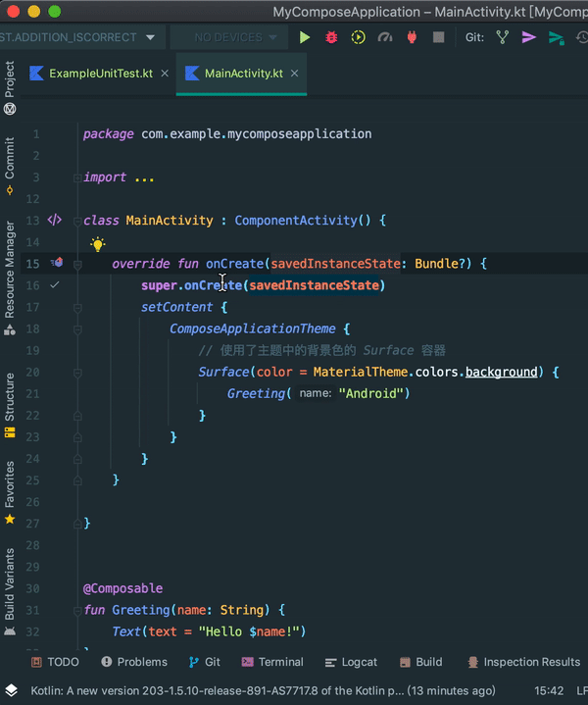Open the yellow light bulb quick-fix

click(x=98, y=244)
